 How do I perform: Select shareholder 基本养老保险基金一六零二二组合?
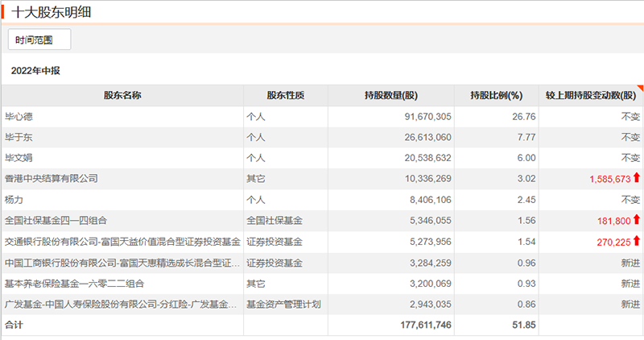coord(74,284)
